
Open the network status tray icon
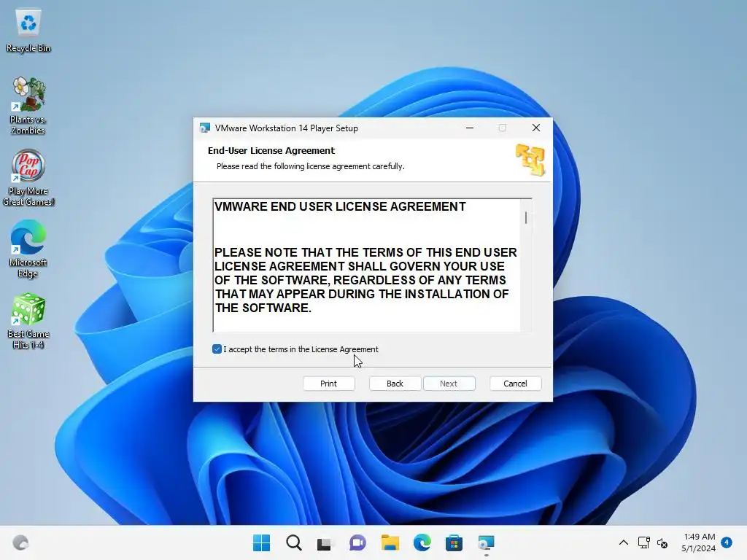pos(643,542)
